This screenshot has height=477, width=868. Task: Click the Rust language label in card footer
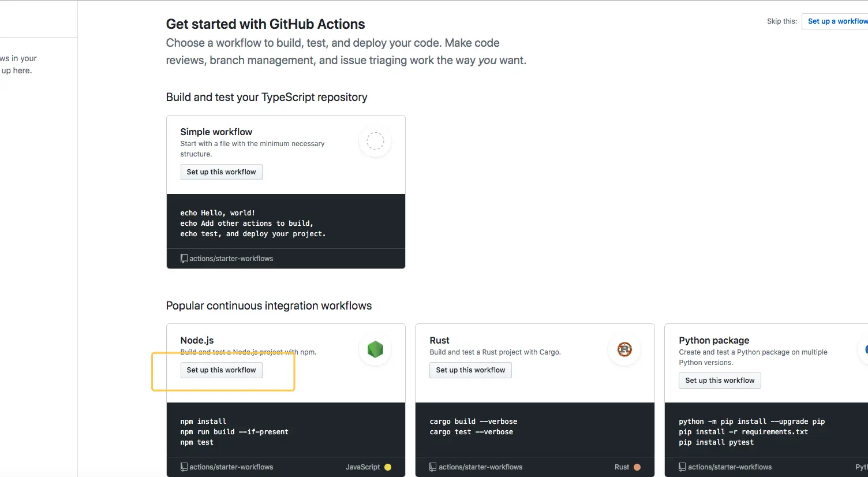[622, 467]
